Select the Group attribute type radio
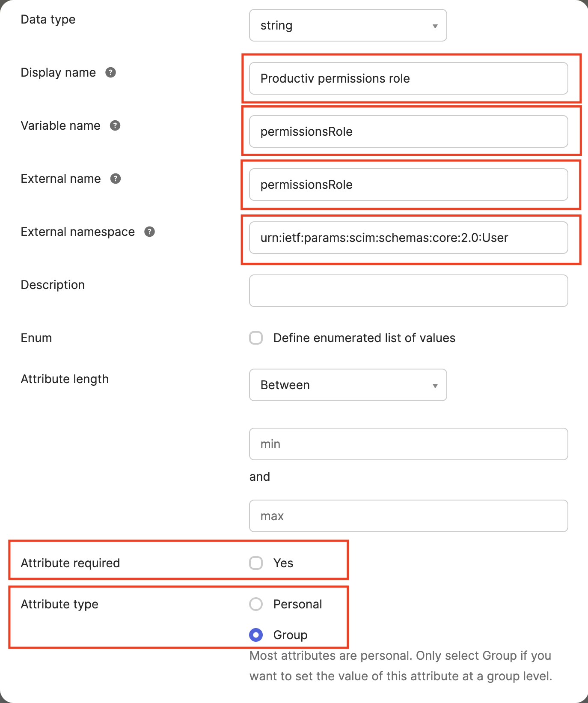 pos(256,635)
